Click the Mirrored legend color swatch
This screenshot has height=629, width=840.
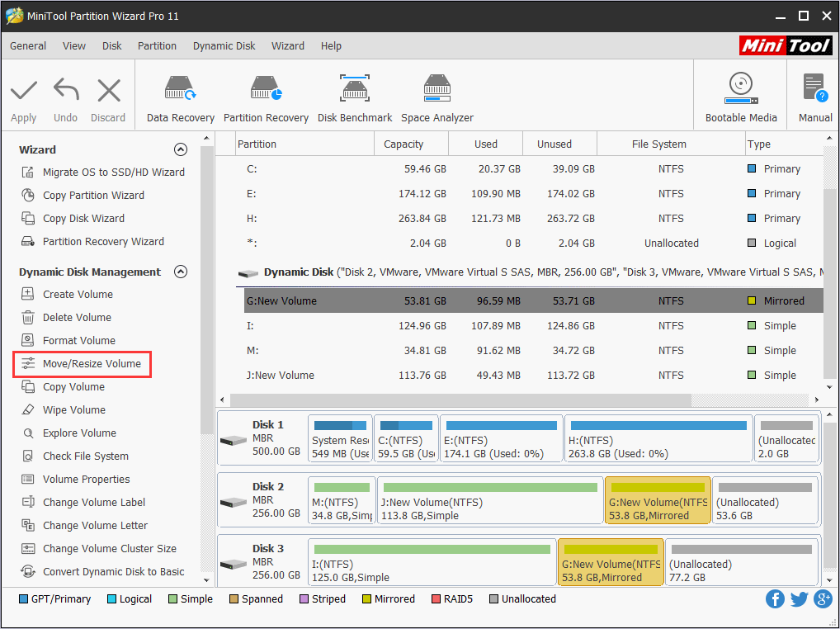click(x=367, y=599)
